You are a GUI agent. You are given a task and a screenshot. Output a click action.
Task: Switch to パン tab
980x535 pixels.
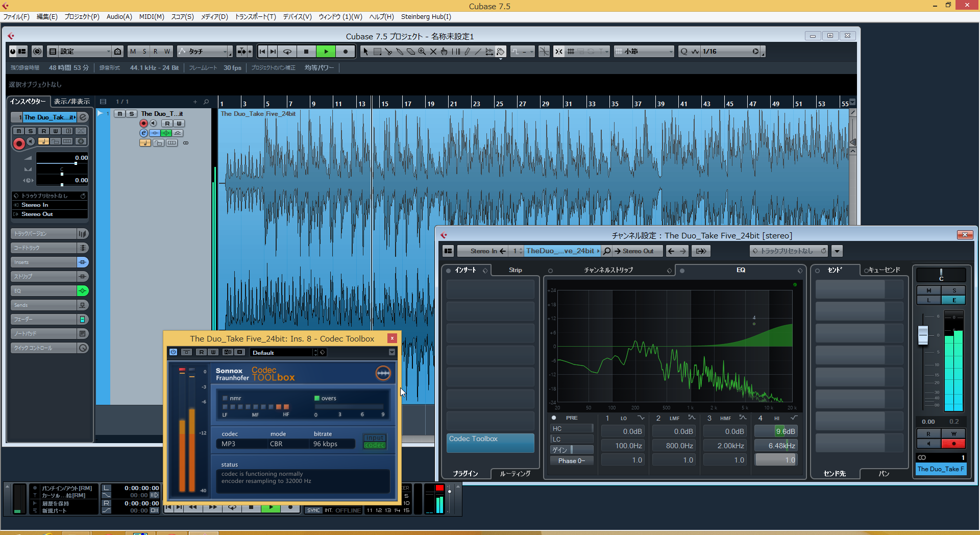pyautogui.click(x=884, y=474)
